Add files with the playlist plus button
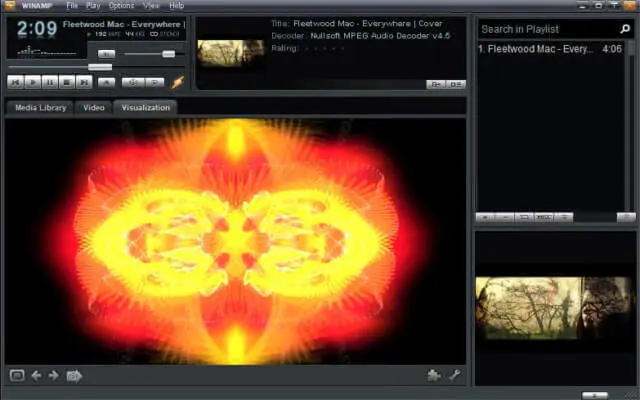Image resolution: width=640 pixels, height=400 pixels. 485,217
